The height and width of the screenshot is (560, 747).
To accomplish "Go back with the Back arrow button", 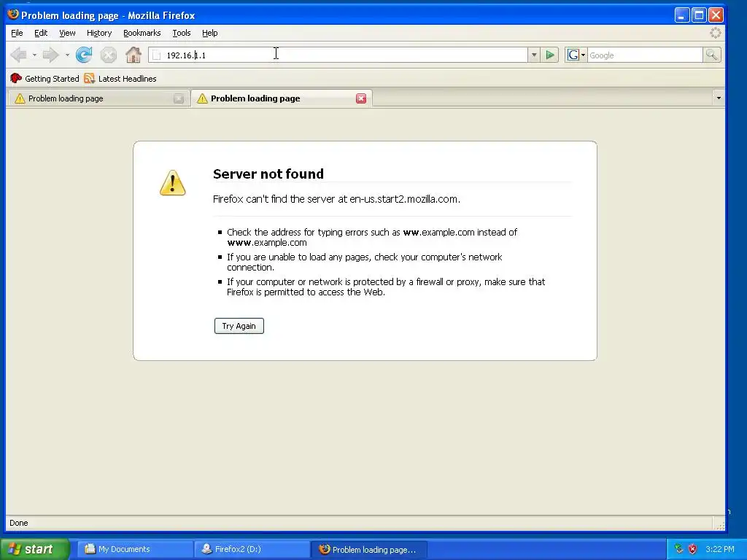I will tap(19, 55).
